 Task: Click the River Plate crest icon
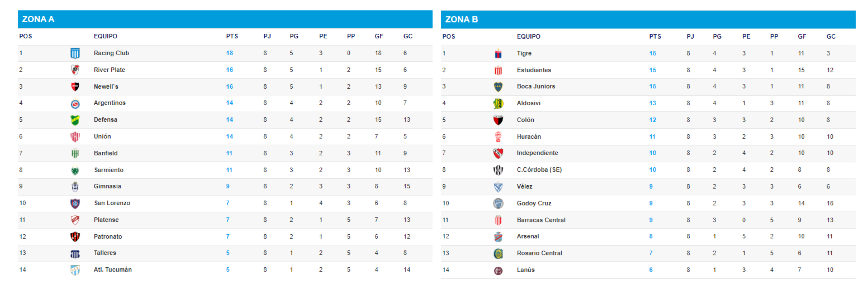coord(75,70)
